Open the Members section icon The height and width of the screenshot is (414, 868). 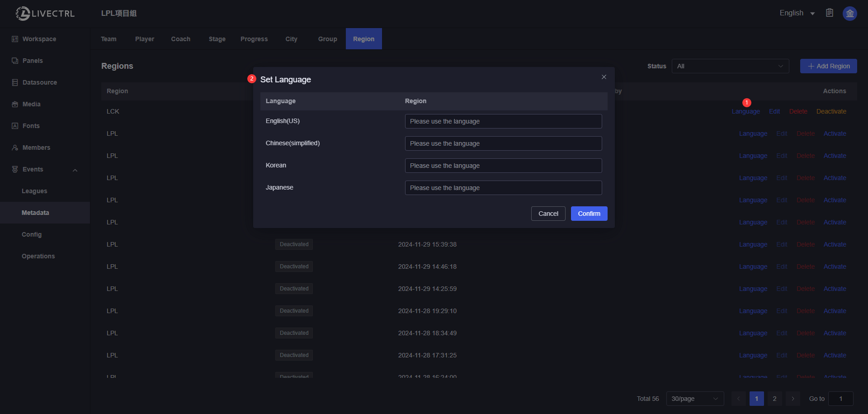coord(15,148)
